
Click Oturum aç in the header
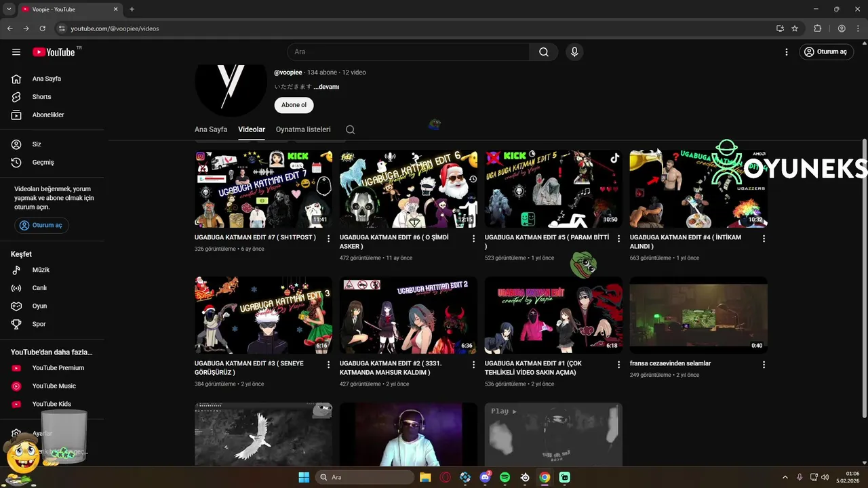click(826, 52)
